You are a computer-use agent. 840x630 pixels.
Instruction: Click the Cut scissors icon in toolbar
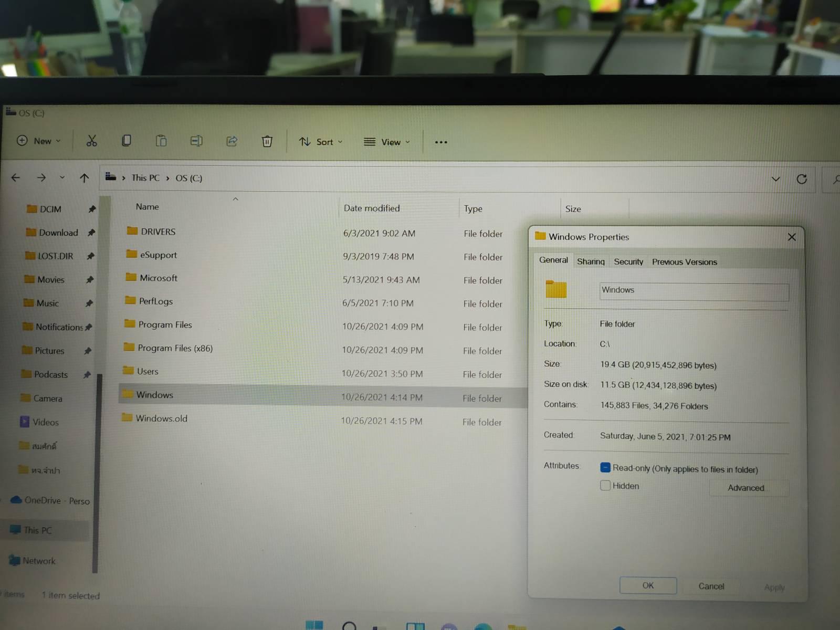(91, 141)
